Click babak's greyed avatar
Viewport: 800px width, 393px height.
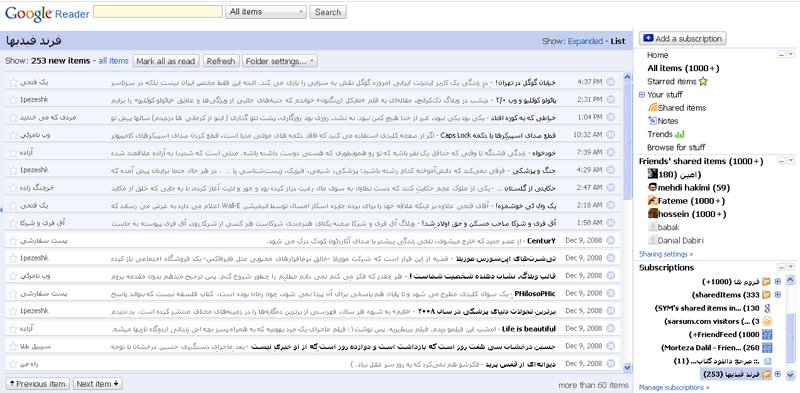652,227
